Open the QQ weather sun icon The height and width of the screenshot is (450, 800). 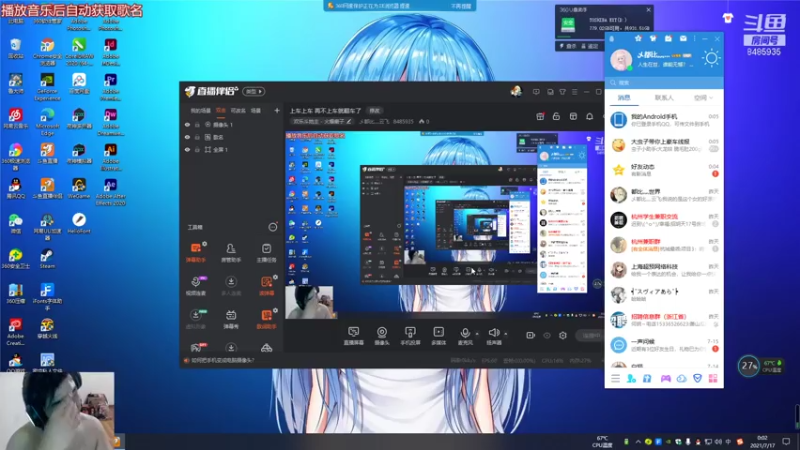(x=711, y=58)
